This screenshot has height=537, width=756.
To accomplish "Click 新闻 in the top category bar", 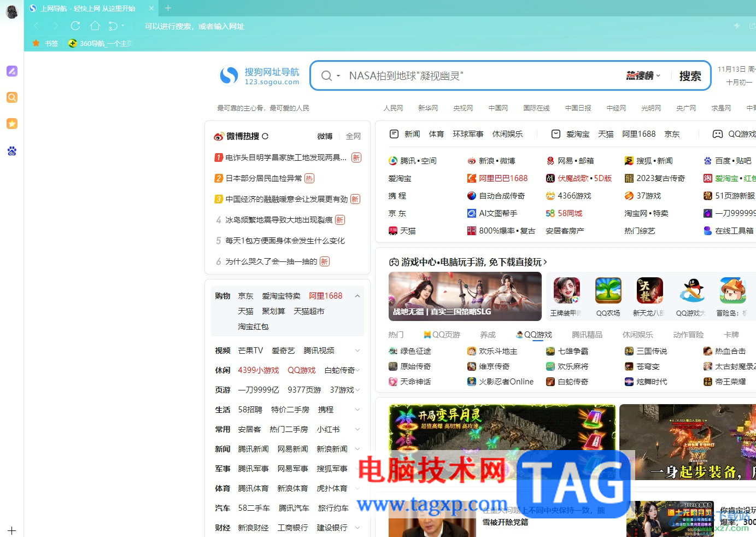I will (x=412, y=134).
